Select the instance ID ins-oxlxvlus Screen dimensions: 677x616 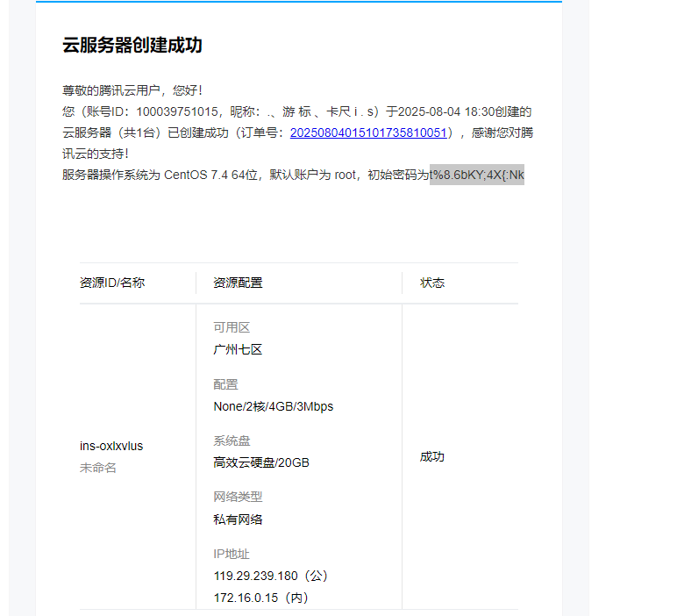pyautogui.click(x=111, y=446)
